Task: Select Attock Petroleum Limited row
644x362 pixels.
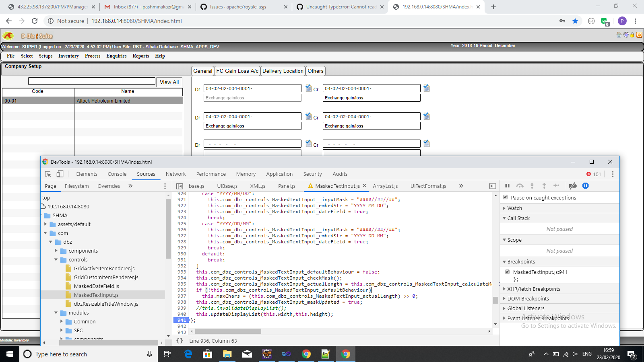Action: [x=93, y=101]
